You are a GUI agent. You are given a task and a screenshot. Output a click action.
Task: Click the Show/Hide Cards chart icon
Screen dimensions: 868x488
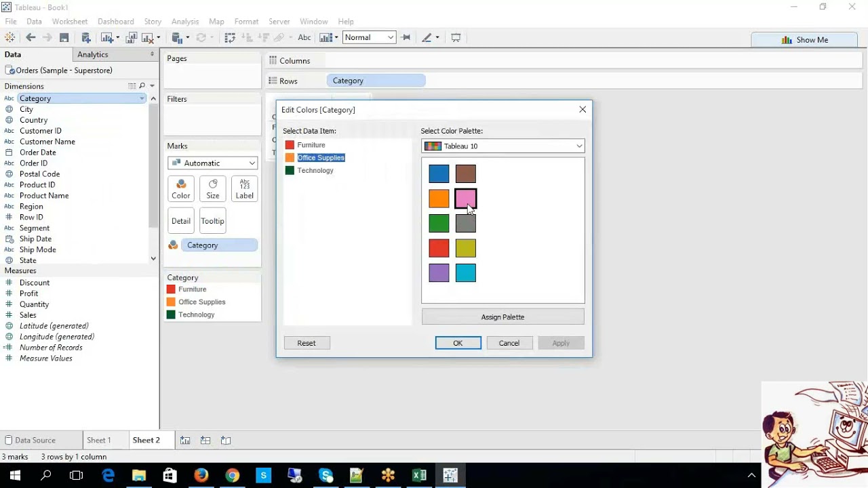pyautogui.click(x=325, y=38)
